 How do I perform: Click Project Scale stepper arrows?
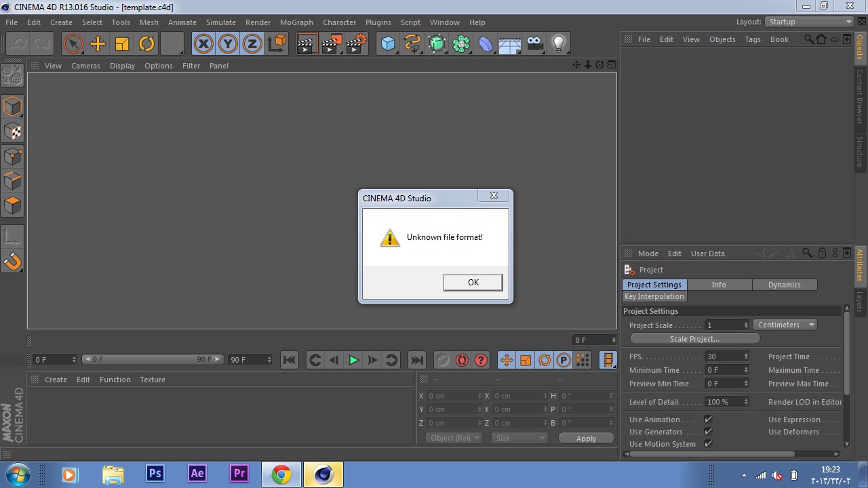point(746,325)
